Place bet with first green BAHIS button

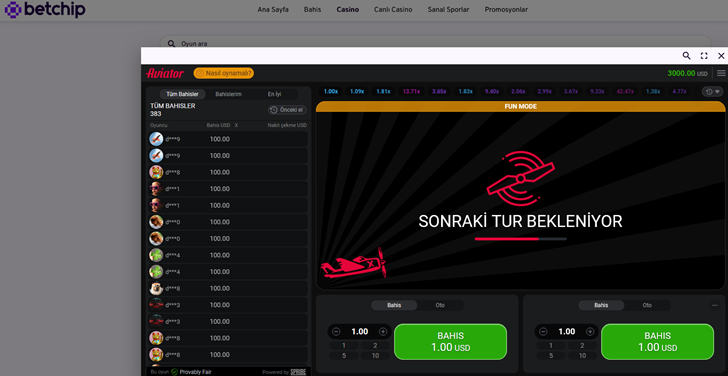coord(450,342)
